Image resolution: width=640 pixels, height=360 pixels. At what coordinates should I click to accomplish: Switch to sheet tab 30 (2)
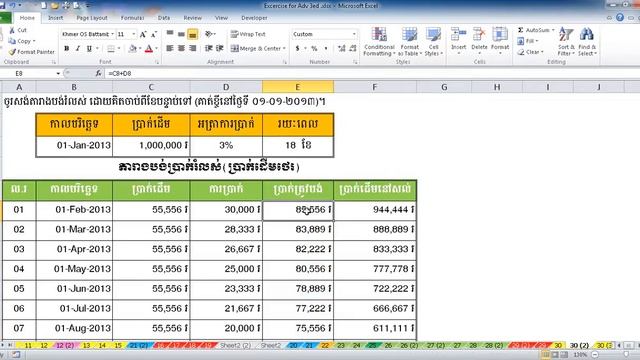[579, 345]
